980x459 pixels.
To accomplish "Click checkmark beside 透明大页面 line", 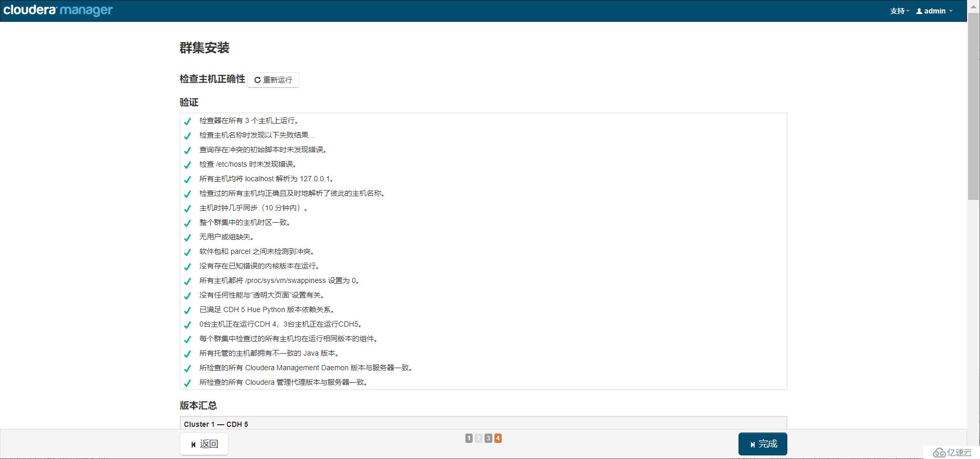I will [187, 295].
